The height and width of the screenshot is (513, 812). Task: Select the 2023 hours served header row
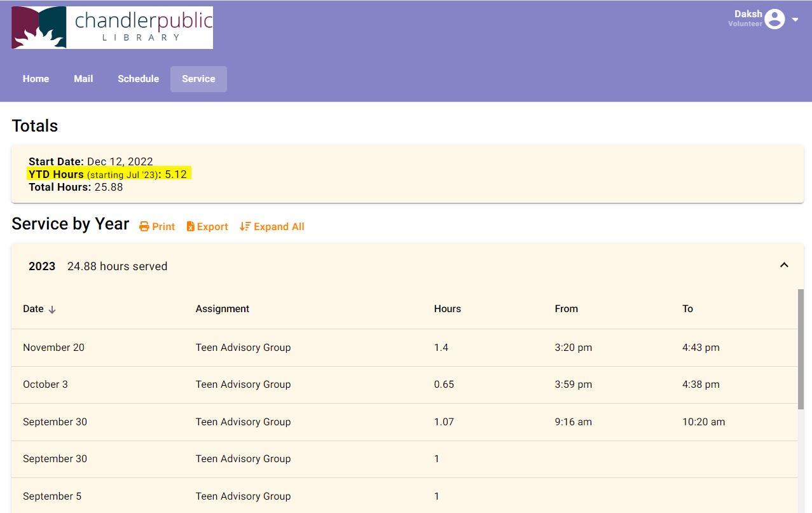(x=407, y=266)
